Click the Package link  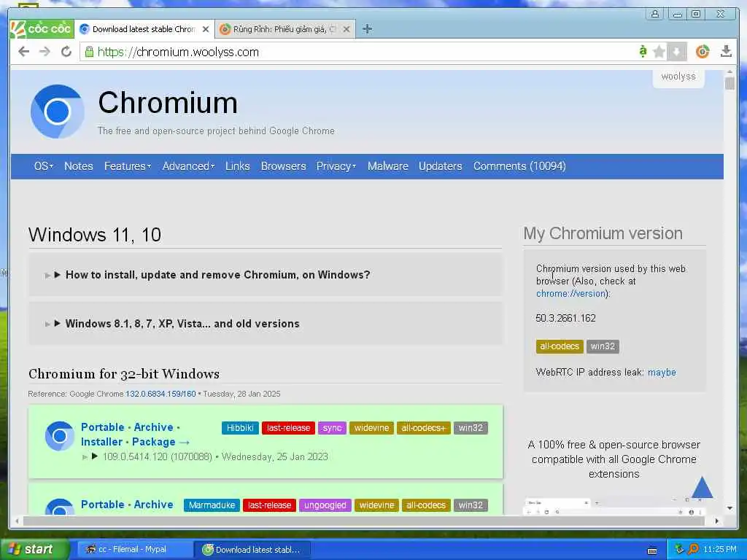153,442
